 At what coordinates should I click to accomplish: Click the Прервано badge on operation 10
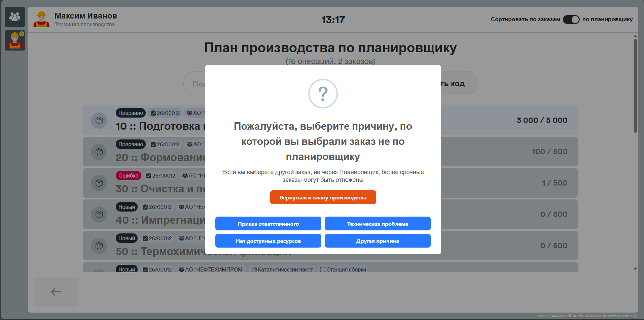coord(131,113)
